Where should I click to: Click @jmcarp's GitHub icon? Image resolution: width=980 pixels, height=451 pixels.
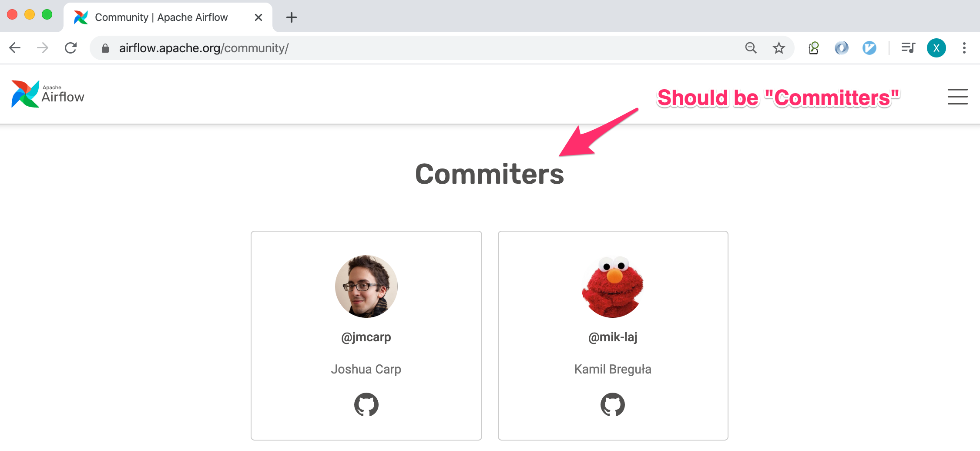tap(366, 404)
